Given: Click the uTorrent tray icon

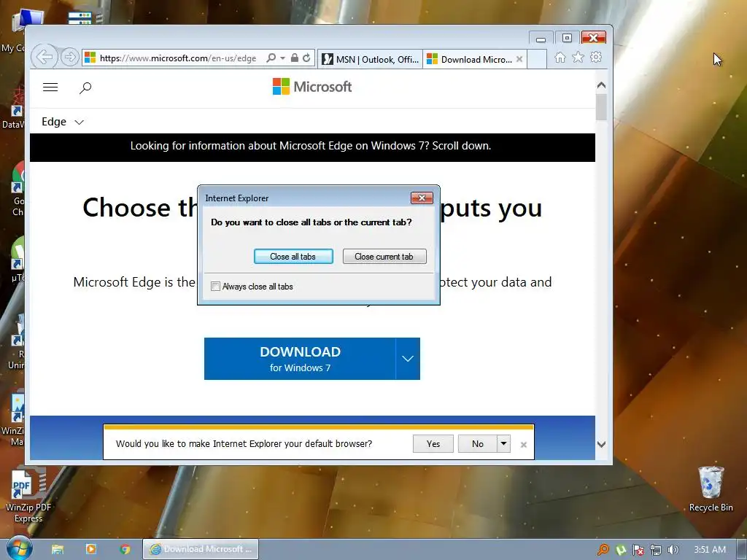Looking at the screenshot, I should (621, 550).
